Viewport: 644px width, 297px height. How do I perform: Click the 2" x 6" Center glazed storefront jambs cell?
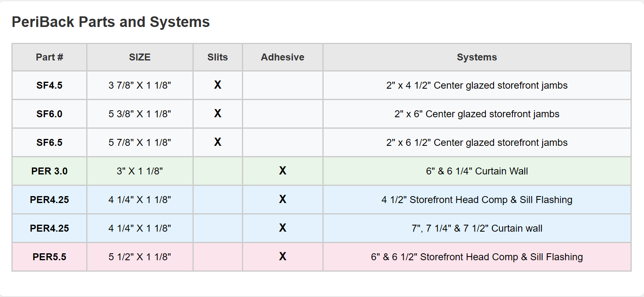coord(476,114)
